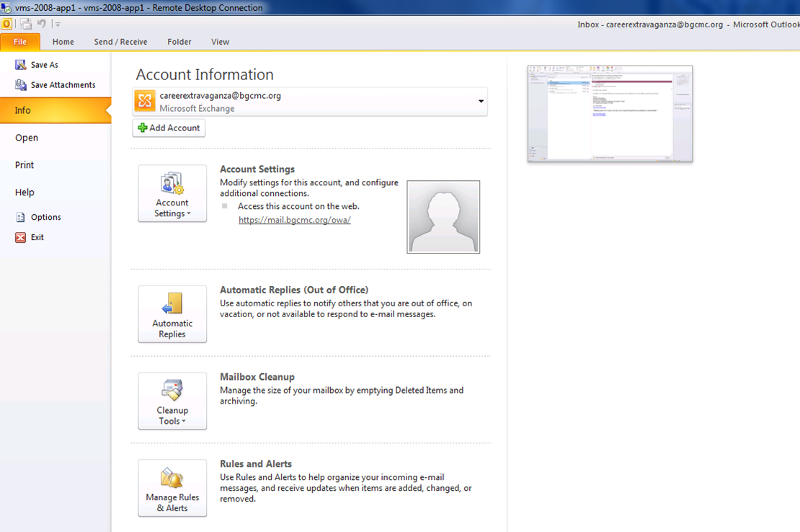Click the Account Settings section heading
The image size is (800, 532).
pos(257,169)
